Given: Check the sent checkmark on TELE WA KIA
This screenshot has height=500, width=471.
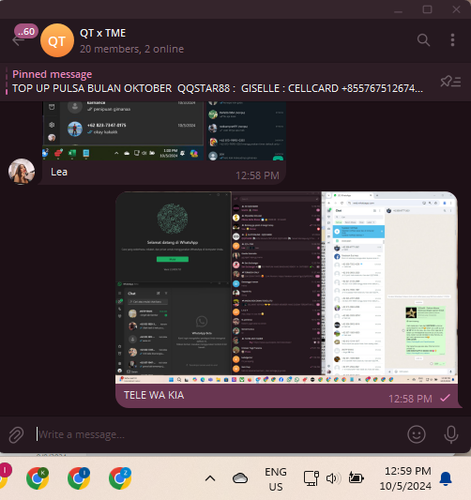Looking at the screenshot, I should [445, 398].
